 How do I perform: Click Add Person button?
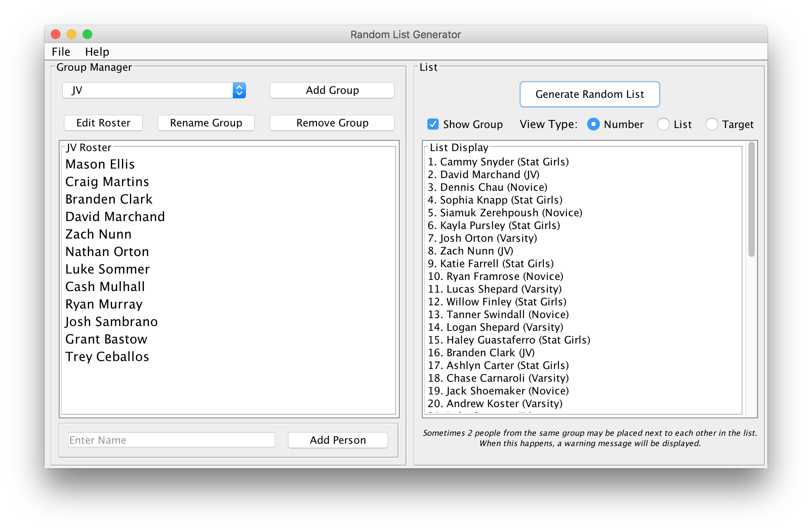coord(338,440)
